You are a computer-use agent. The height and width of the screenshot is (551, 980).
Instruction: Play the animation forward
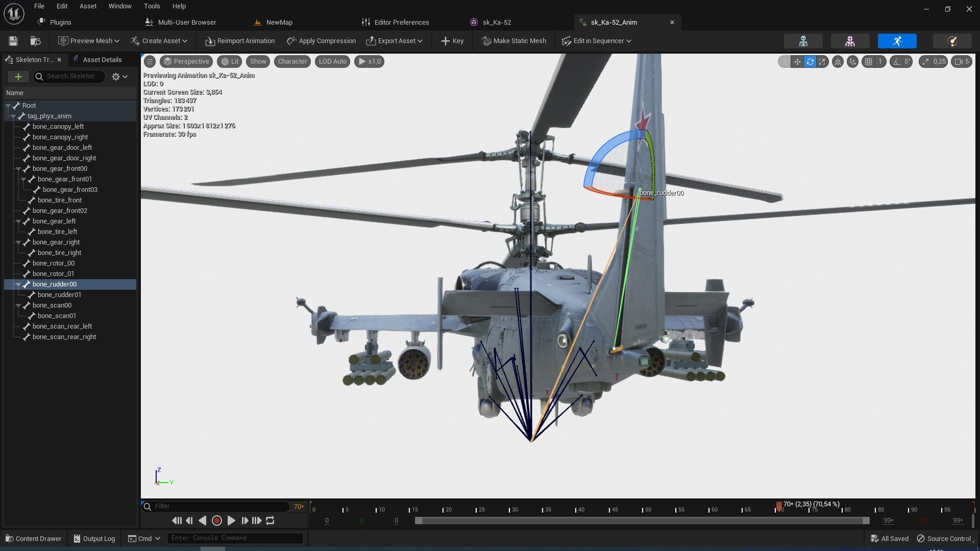pyautogui.click(x=231, y=520)
